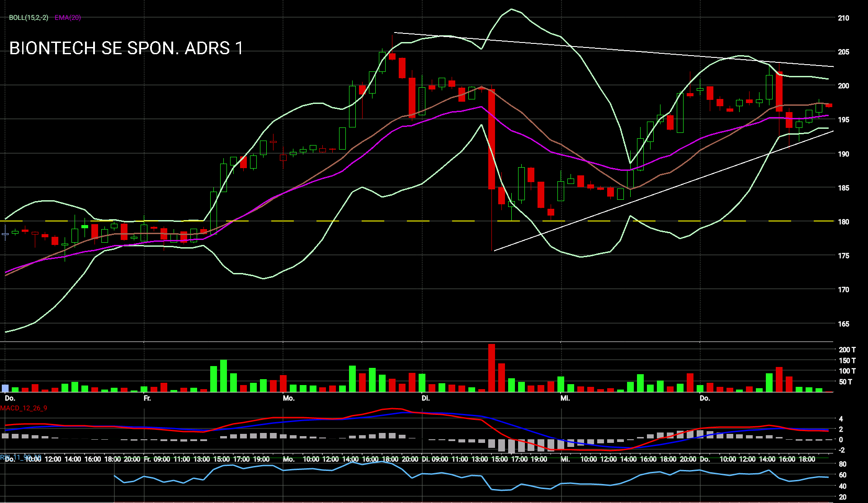Screen dimensions: 868x503
Task: Click the tallest red volume bar
Action: 491,368
